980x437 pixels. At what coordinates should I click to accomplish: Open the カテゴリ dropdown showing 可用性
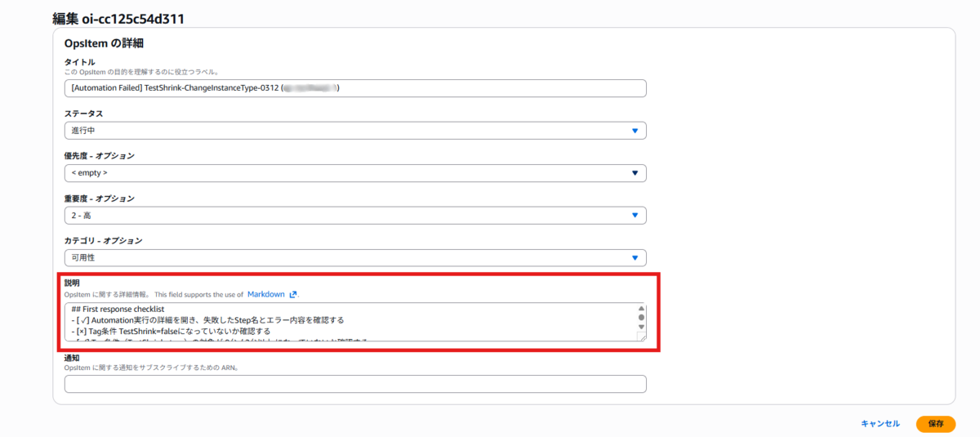tap(355, 257)
